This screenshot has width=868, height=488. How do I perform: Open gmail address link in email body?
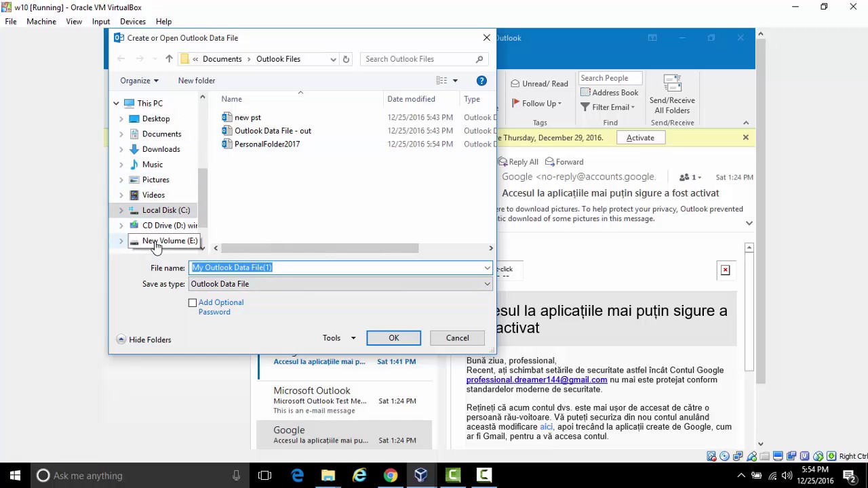(536, 380)
